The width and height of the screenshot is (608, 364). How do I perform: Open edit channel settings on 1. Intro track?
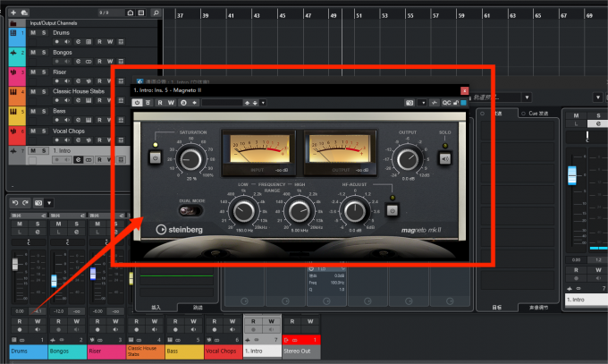coord(78,159)
